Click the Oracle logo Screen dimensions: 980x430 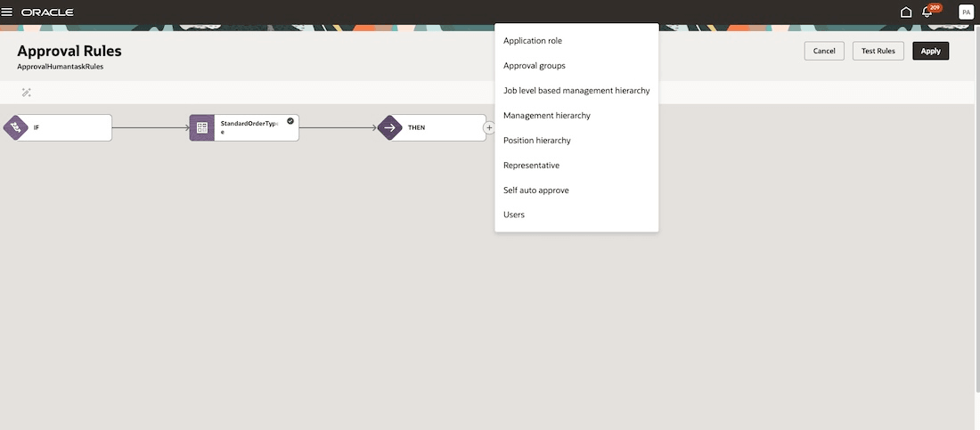click(47, 12)
